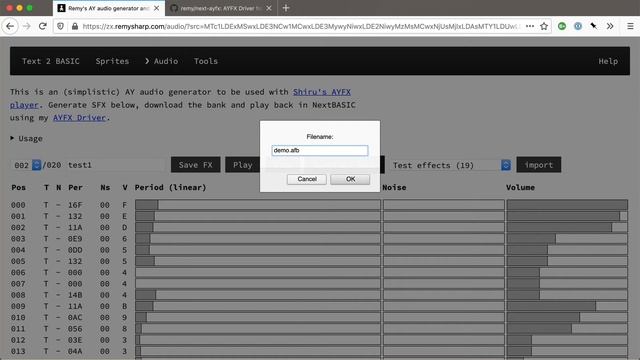Select period value 0AC in row 010

(75, 318)
